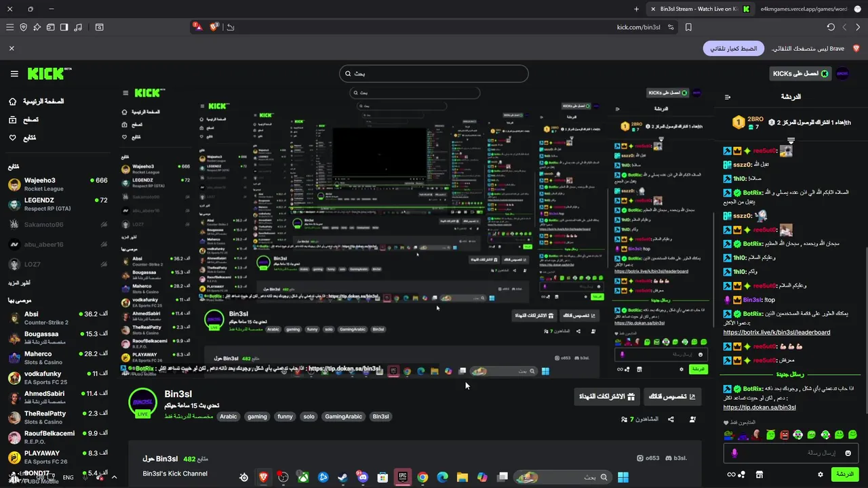Click the Brave Shields icon
Image resolution: width=868 pixels, height=488 pixels.
point(214,27)
